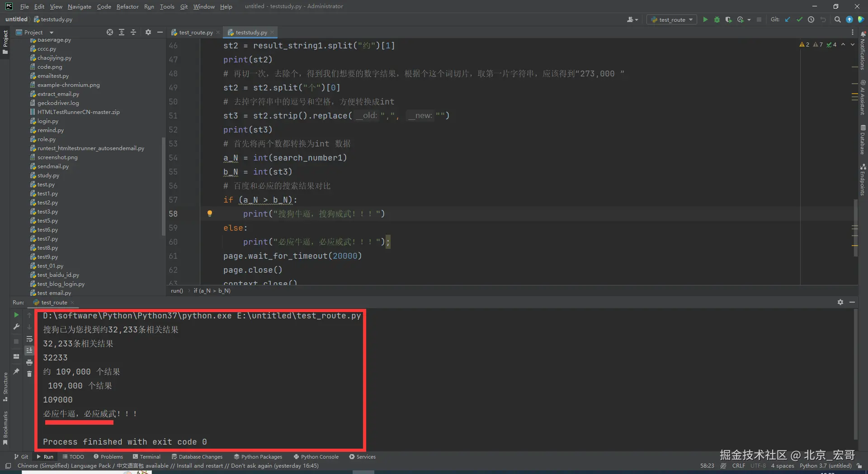Commit changes with the green checkmark
The image size is (868, 474).
[x=799, y=19]
